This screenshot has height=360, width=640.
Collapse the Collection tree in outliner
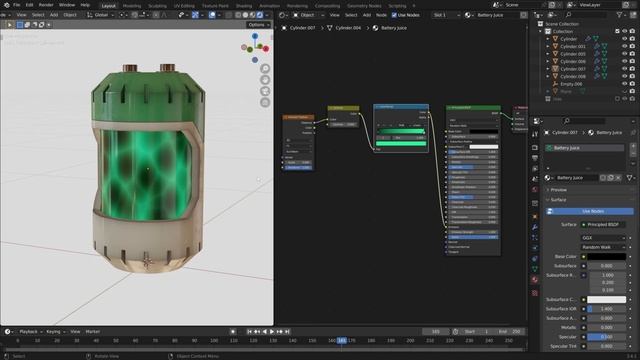pos(541,31)
